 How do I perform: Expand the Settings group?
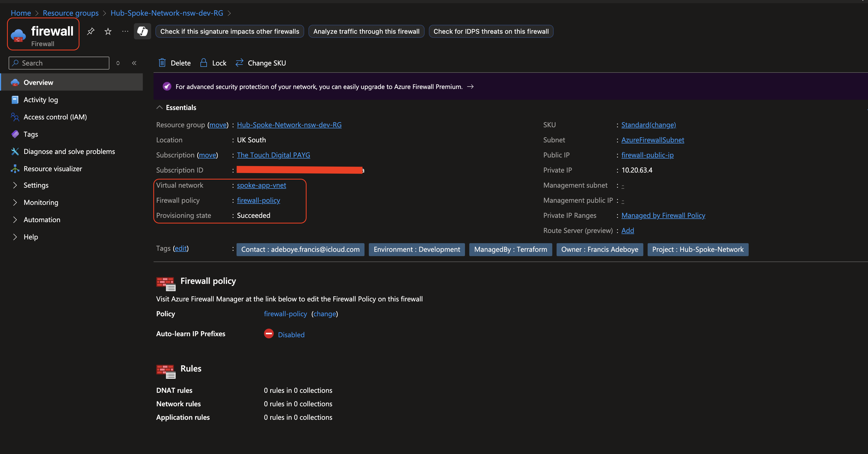click(36, 185)
